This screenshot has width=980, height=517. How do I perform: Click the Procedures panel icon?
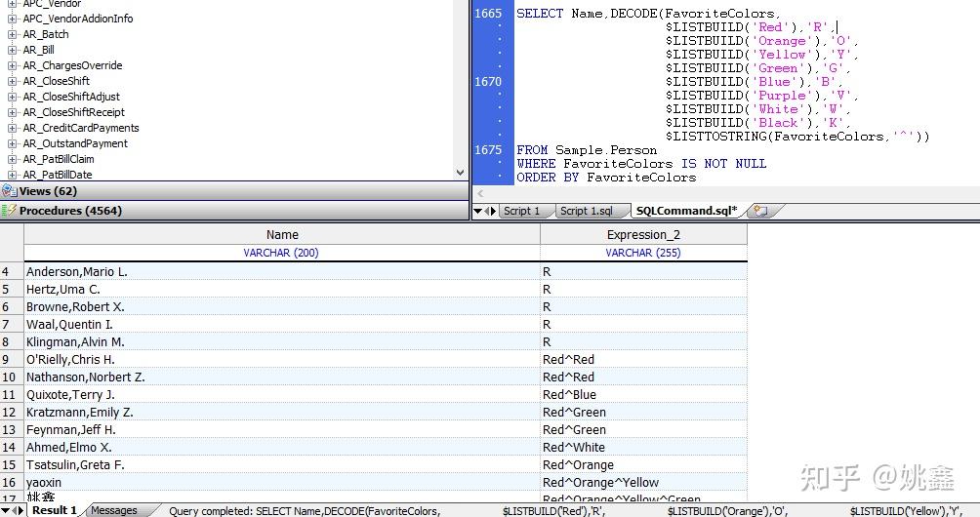pyautogui.click(x=10, y=211)
